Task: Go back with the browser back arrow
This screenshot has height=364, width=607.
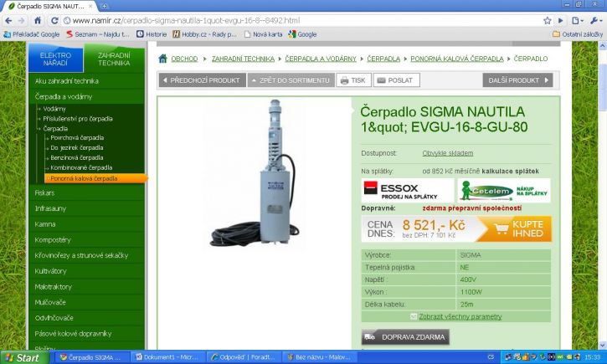Action: point(8,21)
